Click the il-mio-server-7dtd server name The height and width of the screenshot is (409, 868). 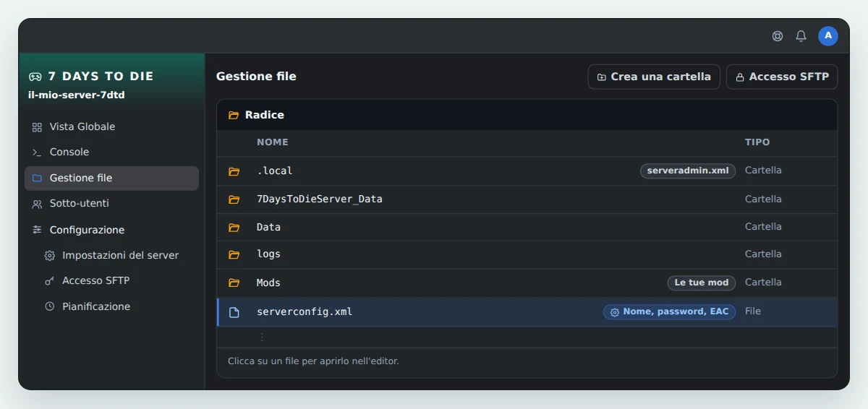click(77, 95)
